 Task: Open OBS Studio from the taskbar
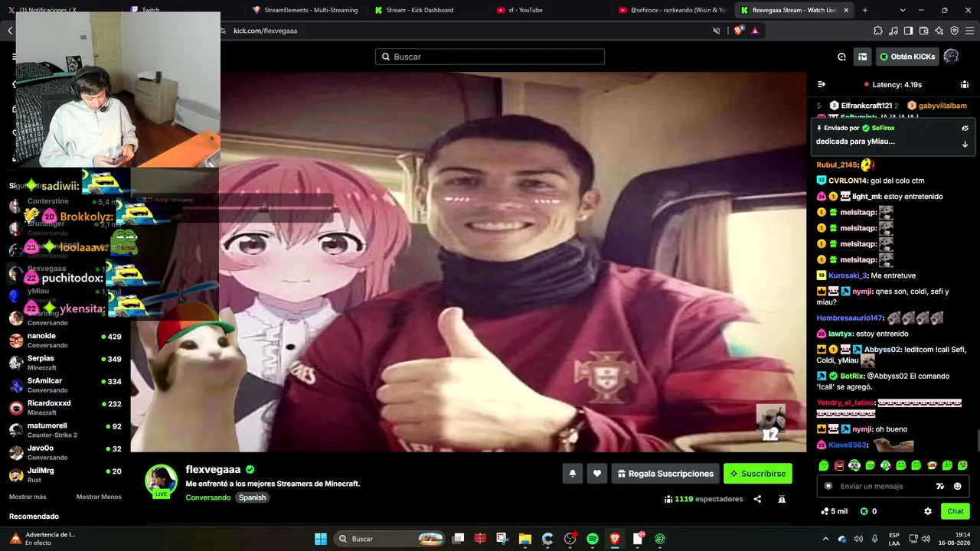click(x=570, y=539)
